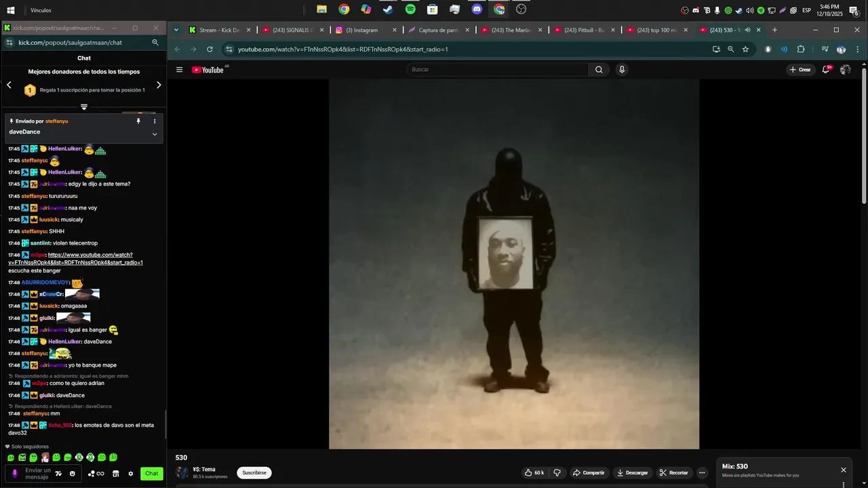Open the Chrome tab search dropdown

[176, 30]
